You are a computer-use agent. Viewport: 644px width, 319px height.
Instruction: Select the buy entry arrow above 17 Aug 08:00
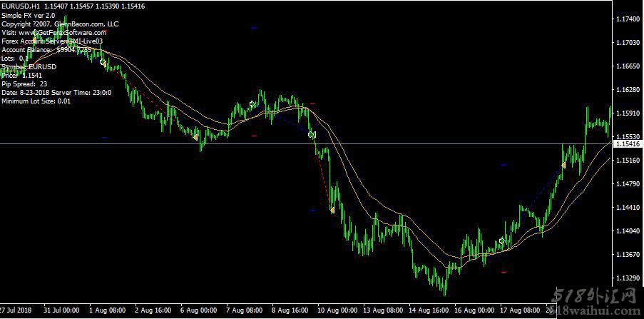pyautogui.click(x=502, y=240)
